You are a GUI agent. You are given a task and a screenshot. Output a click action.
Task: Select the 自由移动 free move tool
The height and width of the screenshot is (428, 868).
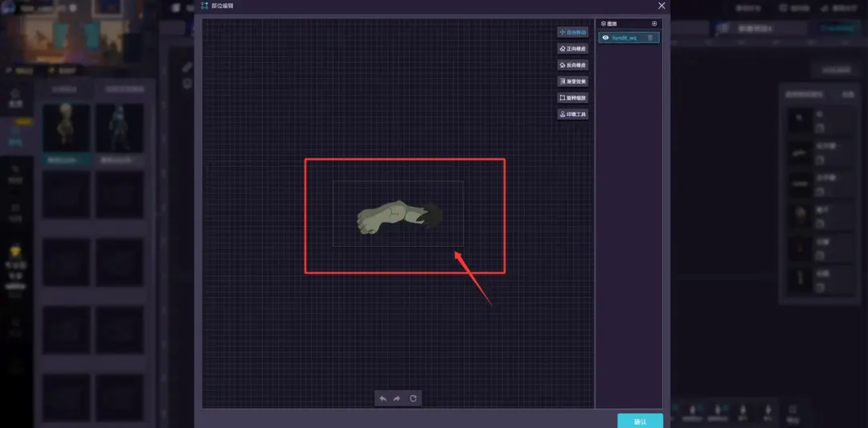[572, 32]
